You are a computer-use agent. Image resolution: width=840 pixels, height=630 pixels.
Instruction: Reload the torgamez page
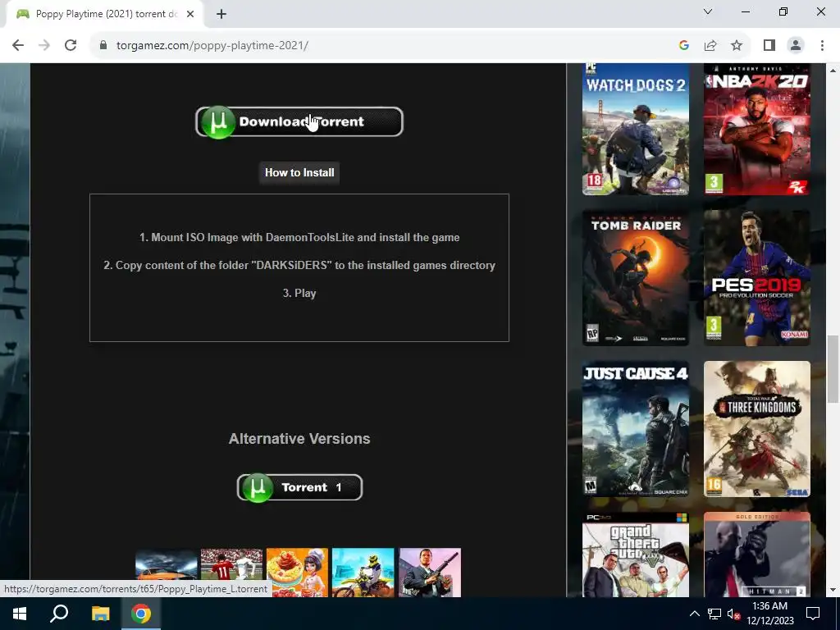71,46
